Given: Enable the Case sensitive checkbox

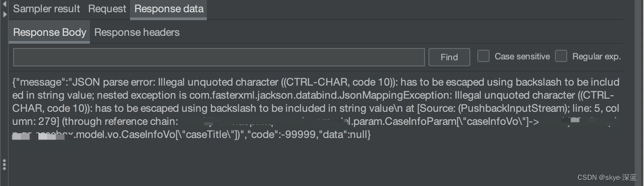Looking at the screenshot, I should pyautogui.click(x=483, y=56).
